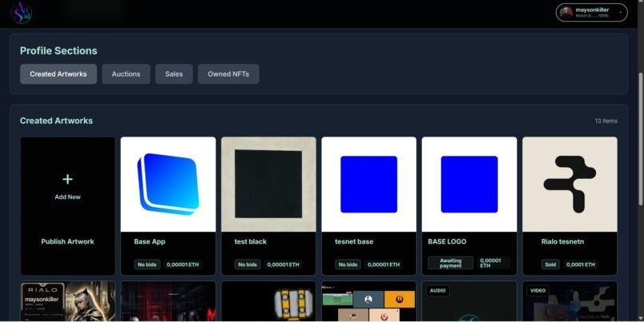Image resolution: width=644 pixels, height=322 pixels.
Task: Open the test black artwork image
Action: (x=268, y=185)
